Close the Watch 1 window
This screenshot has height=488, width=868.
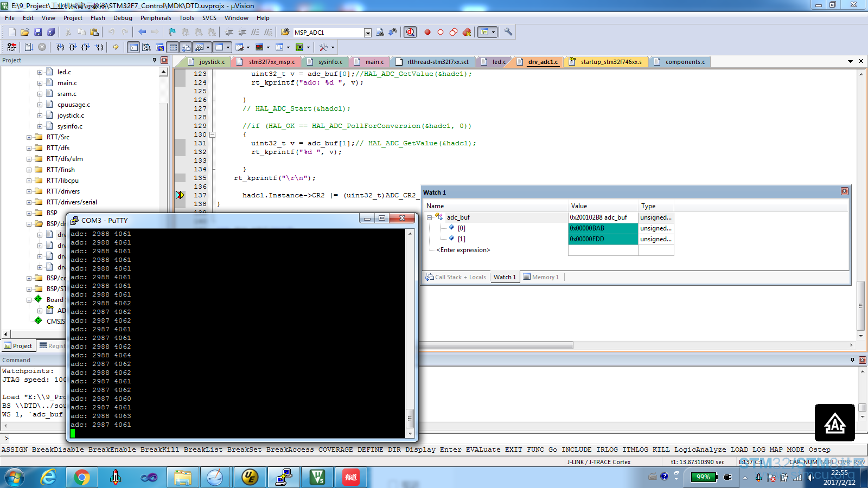(845, 191)
